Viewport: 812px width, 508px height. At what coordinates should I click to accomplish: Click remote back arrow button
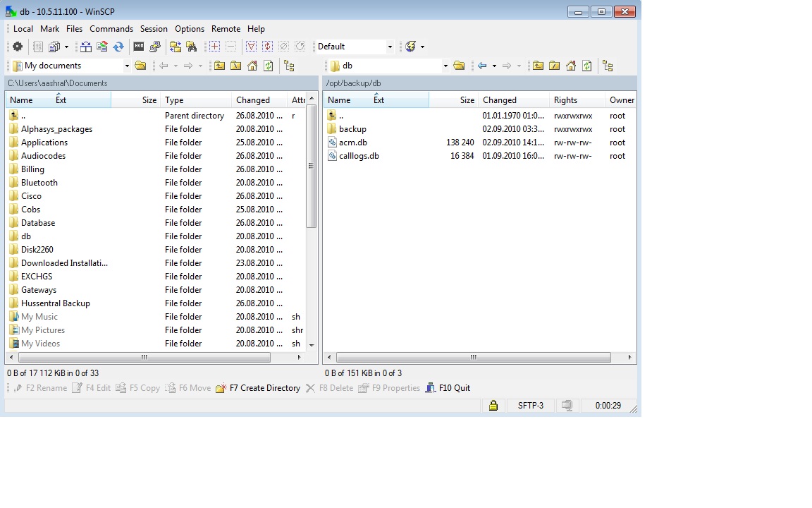(482, 66)
